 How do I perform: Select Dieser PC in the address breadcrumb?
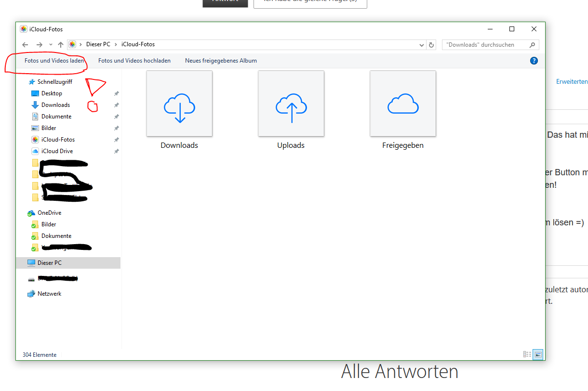point(98,44)
